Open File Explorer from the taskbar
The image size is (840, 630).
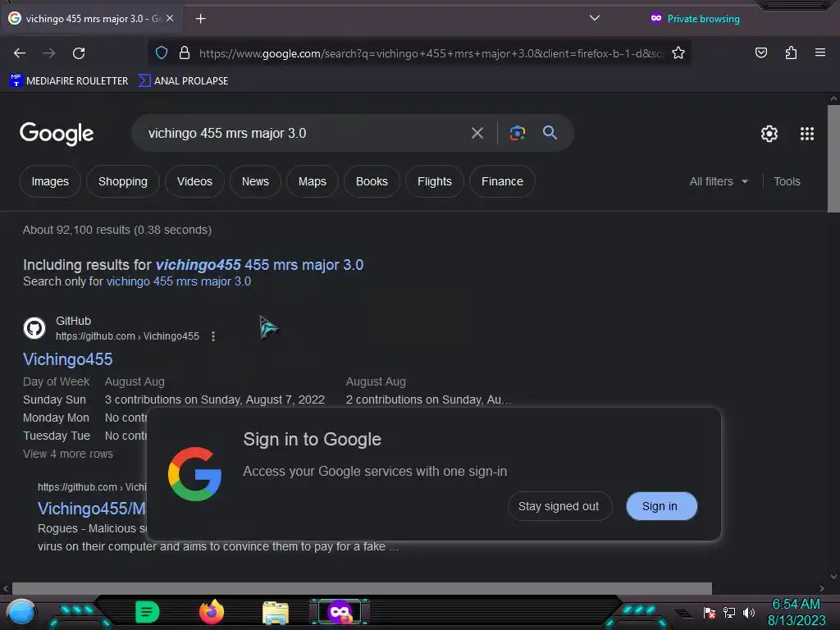[276, 613]
